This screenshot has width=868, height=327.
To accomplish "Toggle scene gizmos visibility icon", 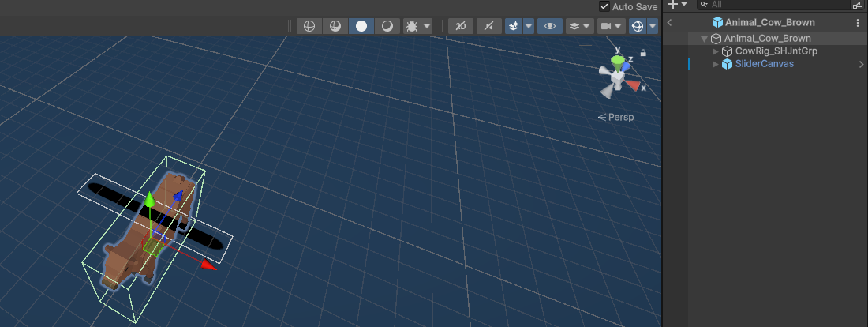I will pyautogui.click(x=637, y=26).
